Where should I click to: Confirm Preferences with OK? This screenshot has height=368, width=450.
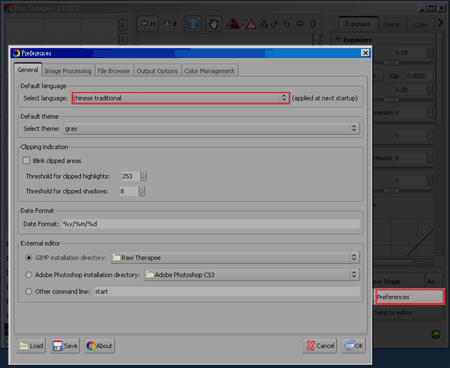[x=354, y=346]
